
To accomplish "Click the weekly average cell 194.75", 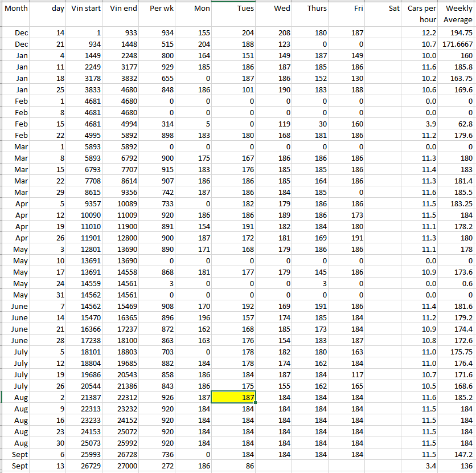I will [x=458, y=32].
